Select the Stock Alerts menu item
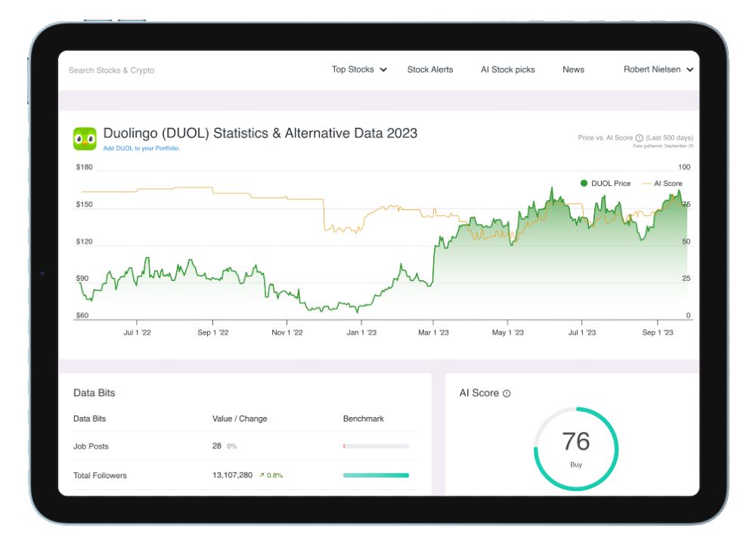The width and height of the screenshot is (756, 550). point(430,70)
